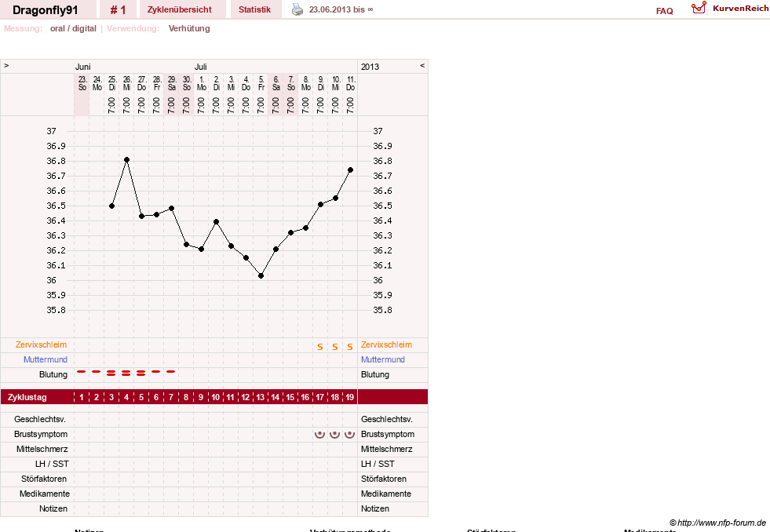770x532 pixels.
Task: Click the left 'Medikamente' row label
Action: [45, 494]
